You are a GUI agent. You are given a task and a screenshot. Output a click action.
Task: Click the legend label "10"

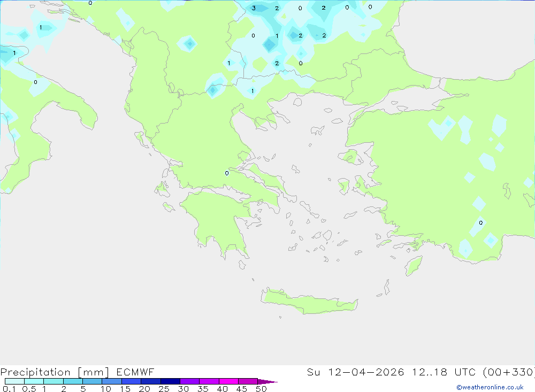point(106,389)
